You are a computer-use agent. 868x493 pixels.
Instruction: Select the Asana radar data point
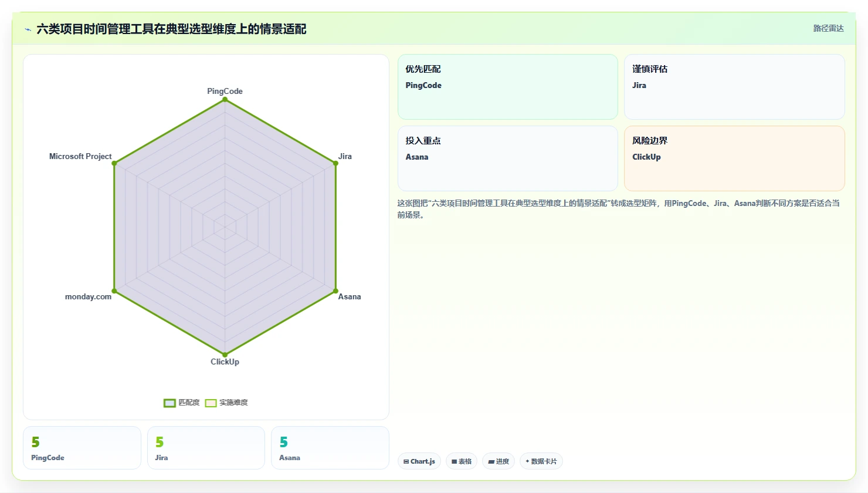(x=335, y=291)
